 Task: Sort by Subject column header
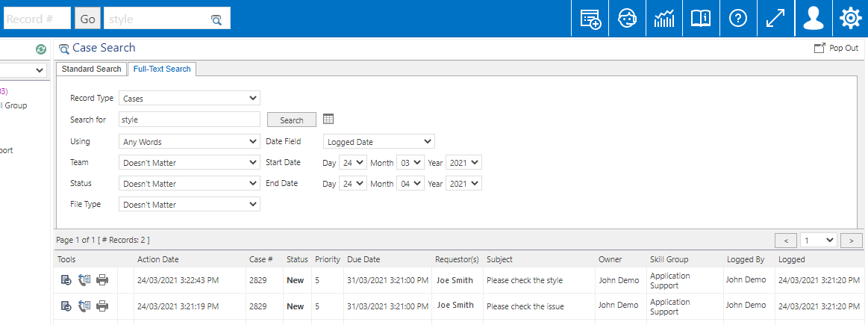tap(499, 259)
